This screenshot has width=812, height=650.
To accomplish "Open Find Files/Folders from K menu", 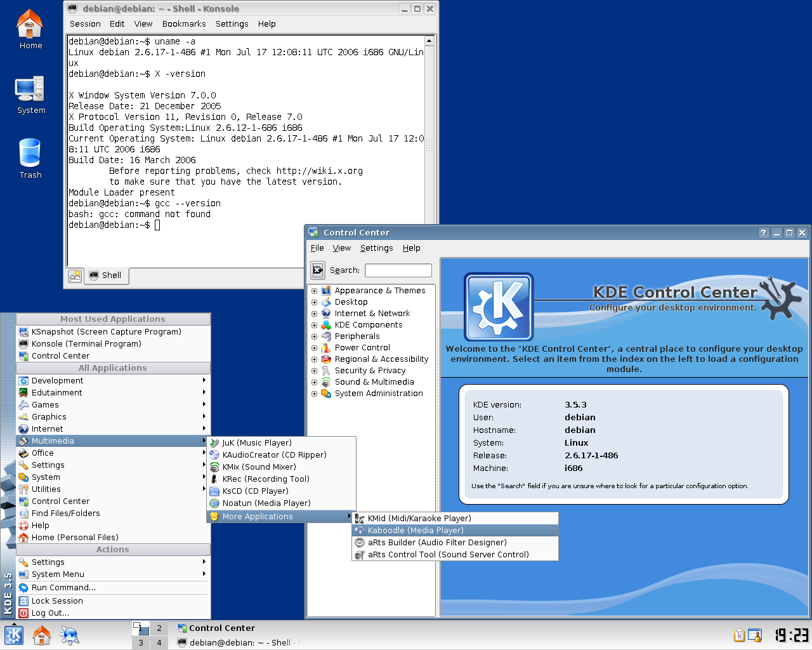I will point(113,514).
